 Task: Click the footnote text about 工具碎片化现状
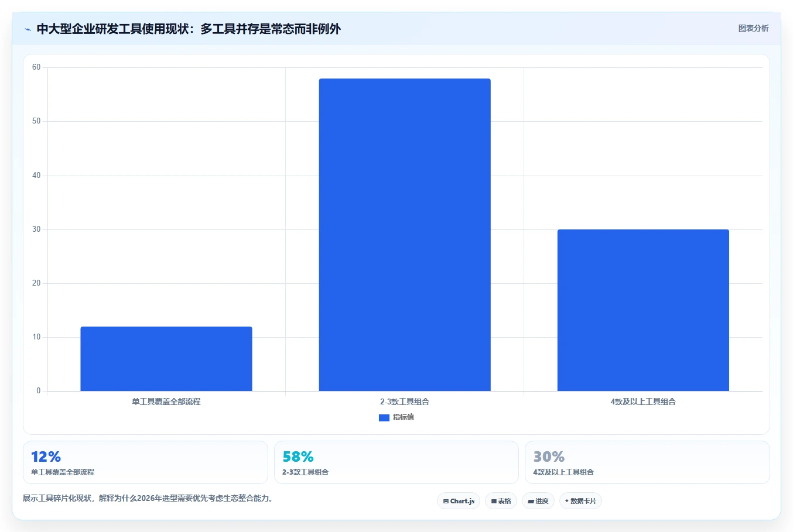148,499
